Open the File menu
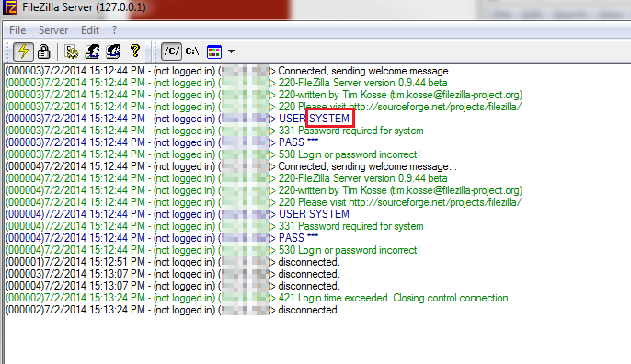This screenshot has width=631, height=364. click(x=17, y=30)
